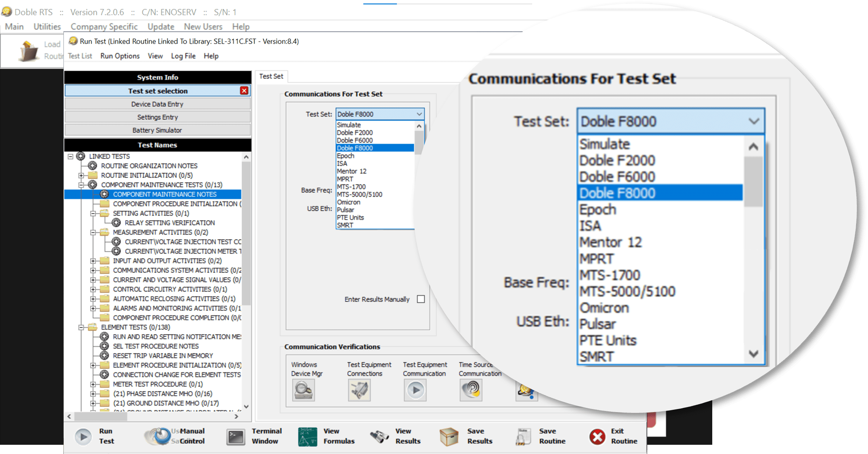This screenshot has height=454, width=868.
Task: Expand INPUT AND OUTPUT ACTIVITIES node
Action: click(x=93, y=261)
